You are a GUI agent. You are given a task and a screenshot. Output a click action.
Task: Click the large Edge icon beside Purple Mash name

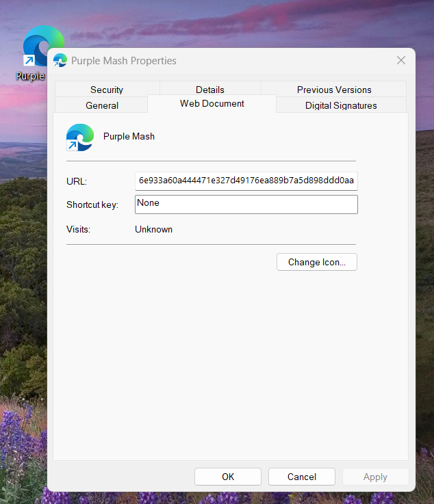point(80,137)
